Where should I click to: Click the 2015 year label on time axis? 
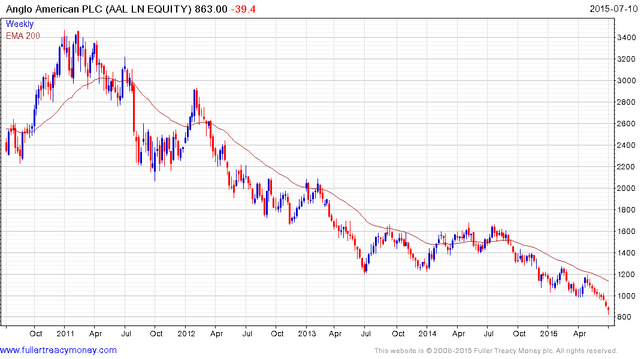click(x=548, y=333)
